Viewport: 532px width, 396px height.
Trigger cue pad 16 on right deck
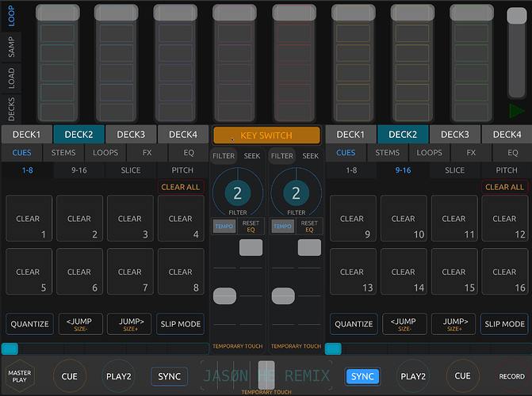click(504, 272)
